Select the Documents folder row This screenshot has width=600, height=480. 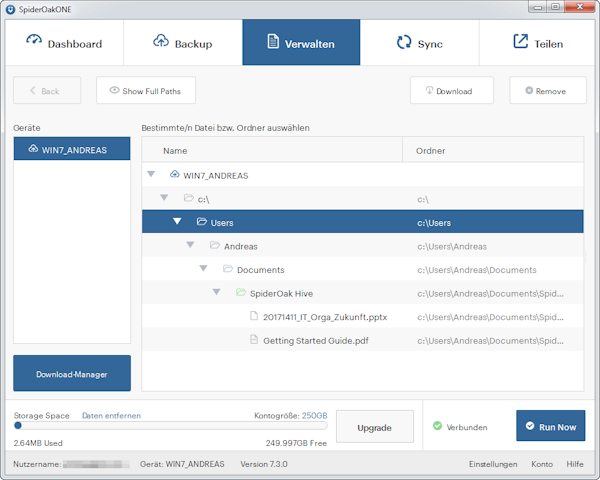pos(363,269)
